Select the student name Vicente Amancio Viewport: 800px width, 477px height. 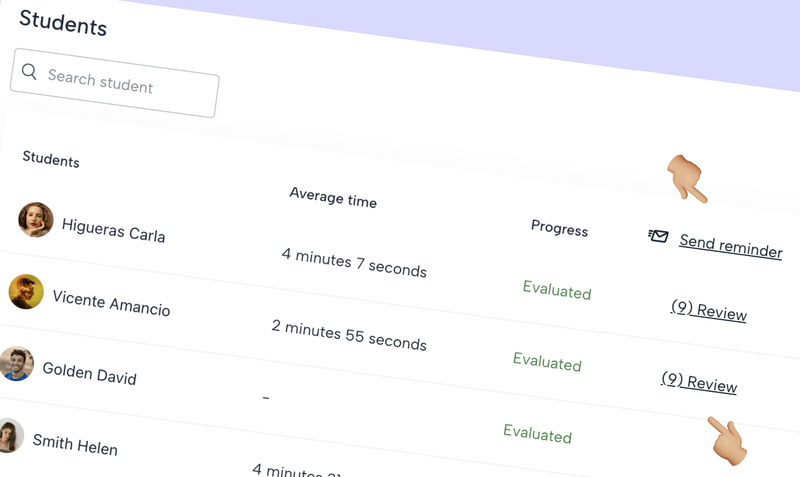tap(111, 303)
